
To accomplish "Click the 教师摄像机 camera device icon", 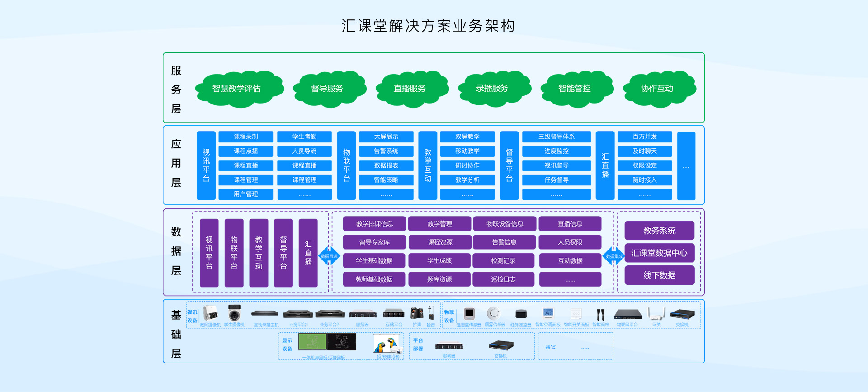I will [210, 313].
